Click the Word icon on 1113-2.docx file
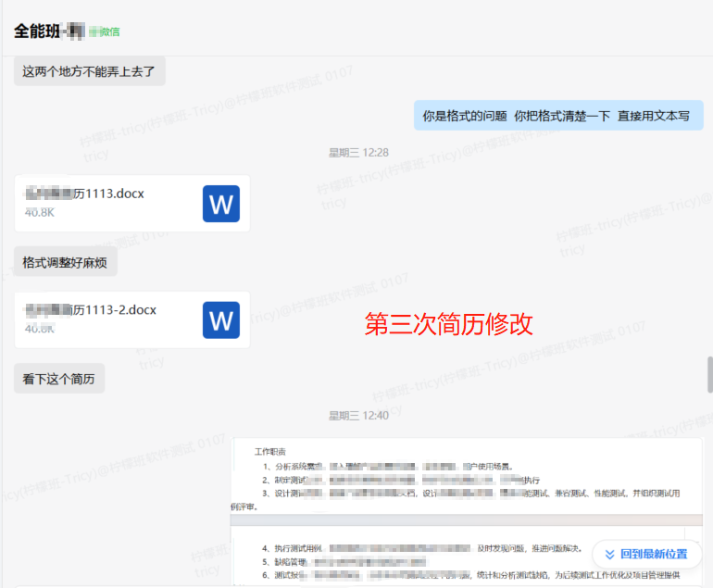The height and width of the screenshot is (588, 713). [x=220, y=319]
